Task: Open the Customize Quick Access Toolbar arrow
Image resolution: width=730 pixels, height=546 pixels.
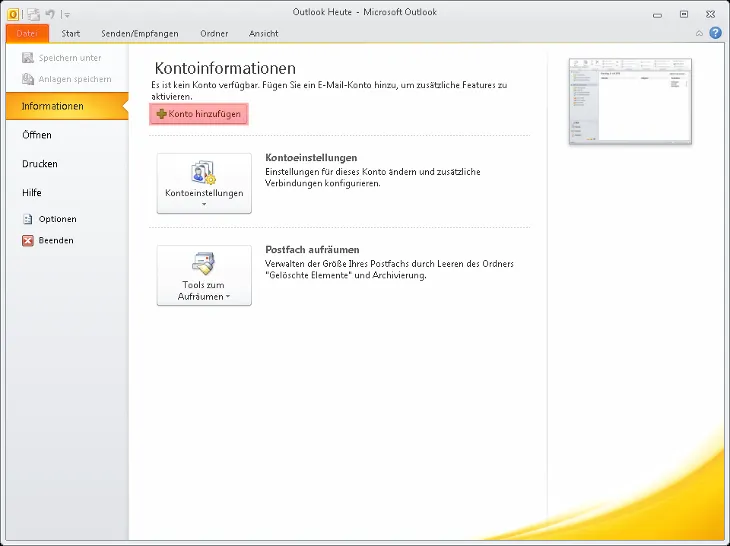Action: 67,15
